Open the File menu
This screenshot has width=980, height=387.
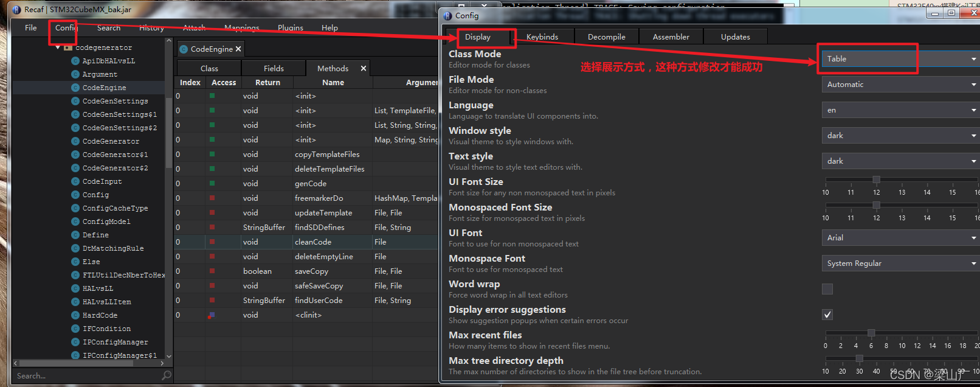31,28
